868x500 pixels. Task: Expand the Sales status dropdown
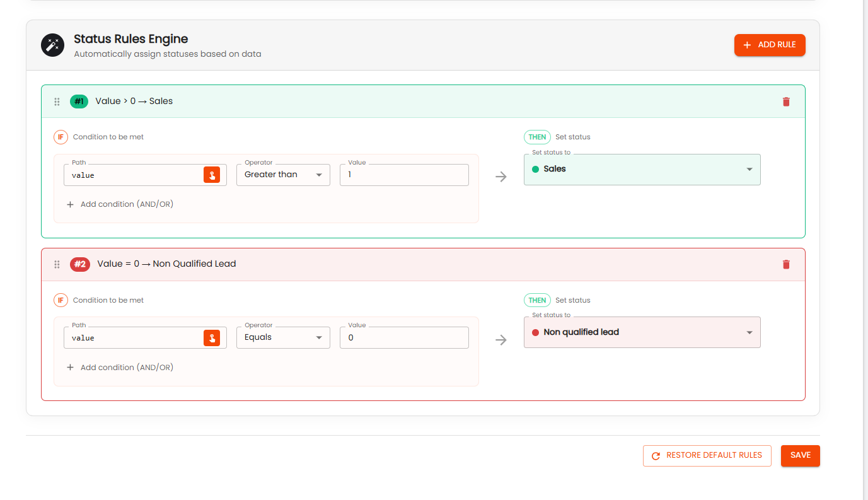coord(642,169)
